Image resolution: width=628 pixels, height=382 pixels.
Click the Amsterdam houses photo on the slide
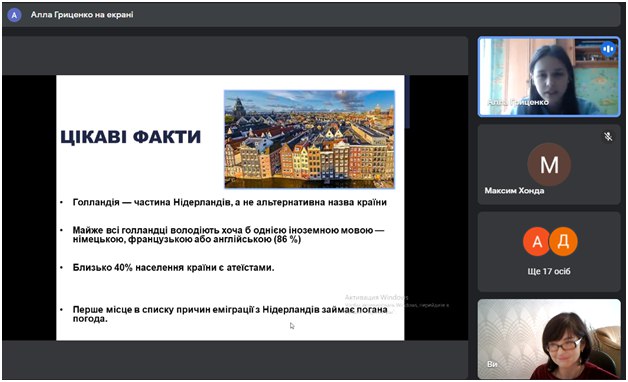coord(309,139)
